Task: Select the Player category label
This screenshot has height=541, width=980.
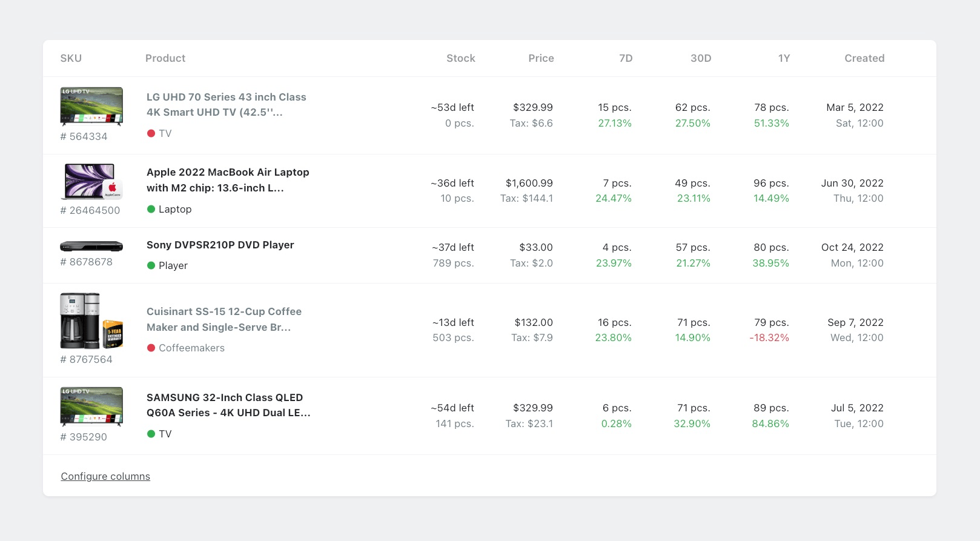Action: (x=173, y=265)
